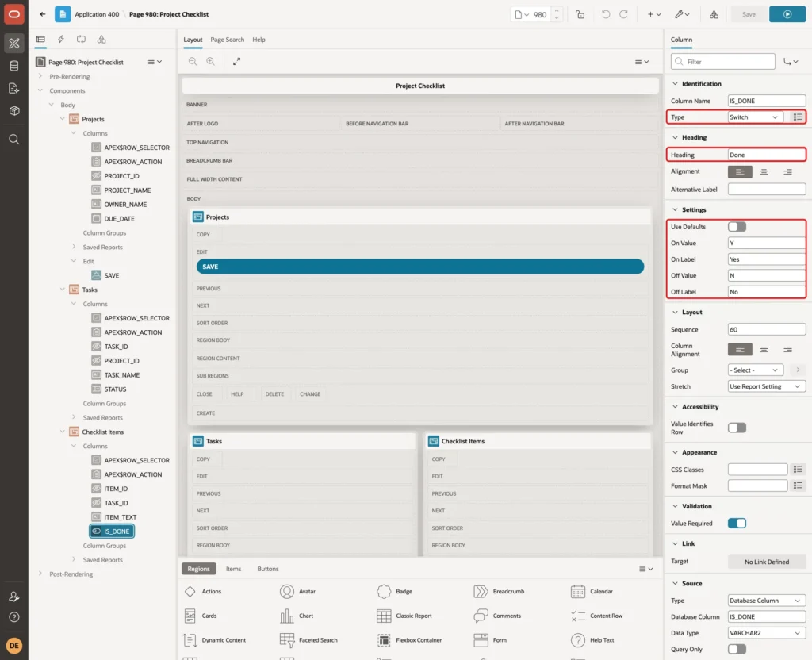812x660 pixels.
Task: Click the DE user avatar
Action: [14, 646]
